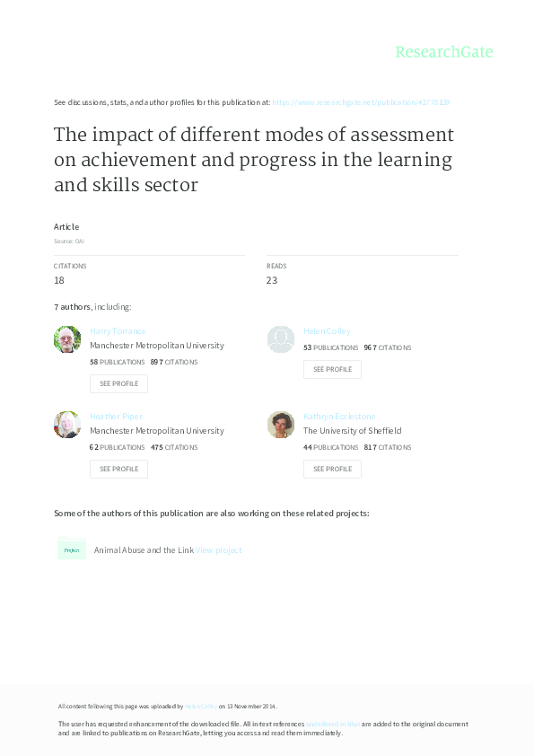
Task: Select the green Project badge icon
Action: tap(72, 549)
